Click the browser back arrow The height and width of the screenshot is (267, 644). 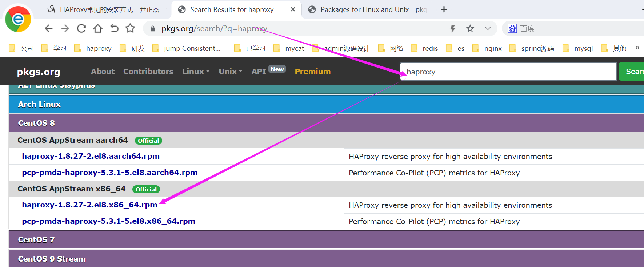(x=49, y=28)
